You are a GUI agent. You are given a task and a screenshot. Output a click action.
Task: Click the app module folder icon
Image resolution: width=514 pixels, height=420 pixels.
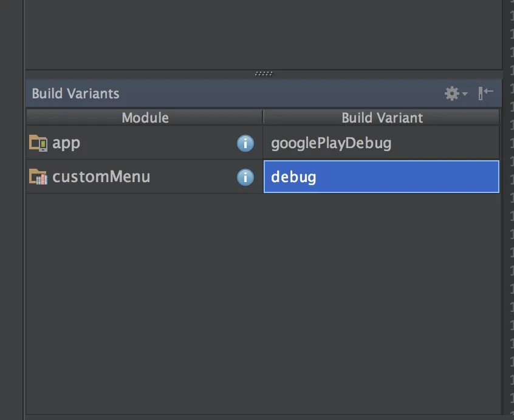point(38,143)
